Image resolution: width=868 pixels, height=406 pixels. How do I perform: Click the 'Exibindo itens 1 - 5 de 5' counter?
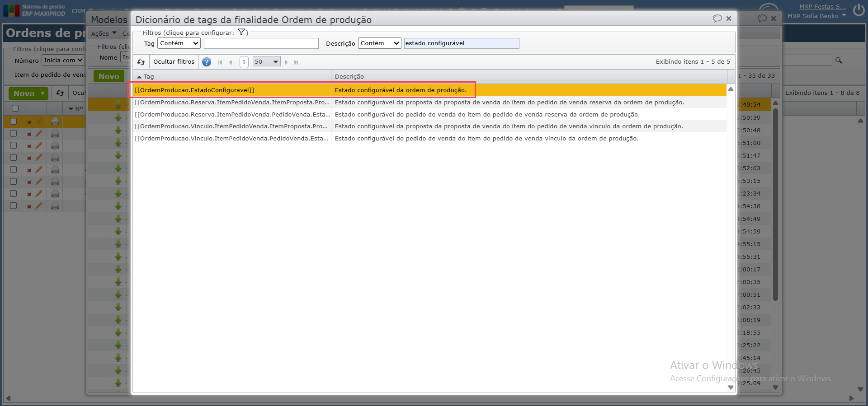tap(693, 62)
